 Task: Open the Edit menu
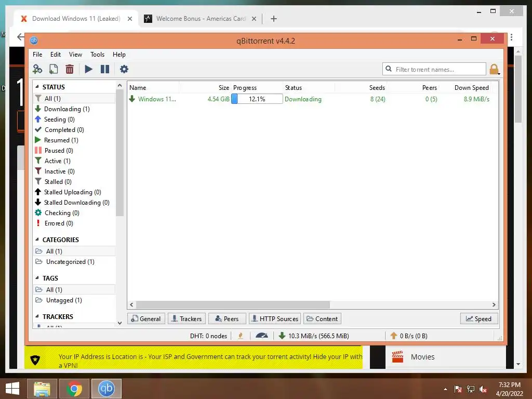pyautogui.click(x=55, y=54)
